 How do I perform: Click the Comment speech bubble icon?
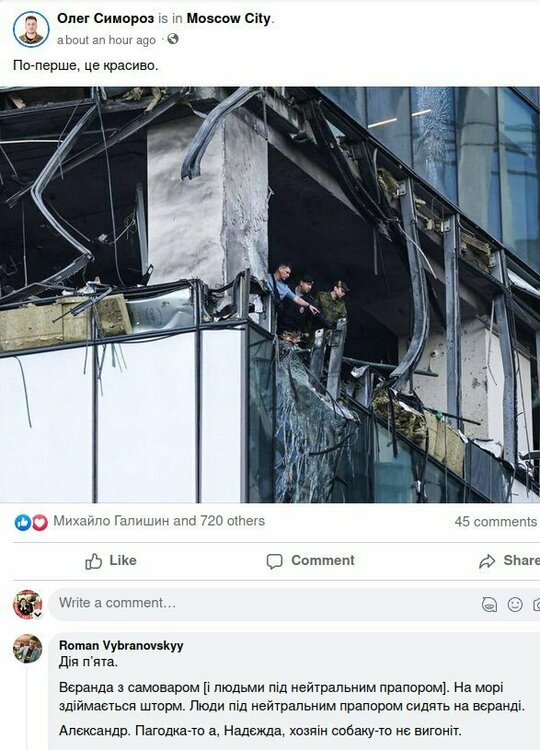(x=275, y=561)
